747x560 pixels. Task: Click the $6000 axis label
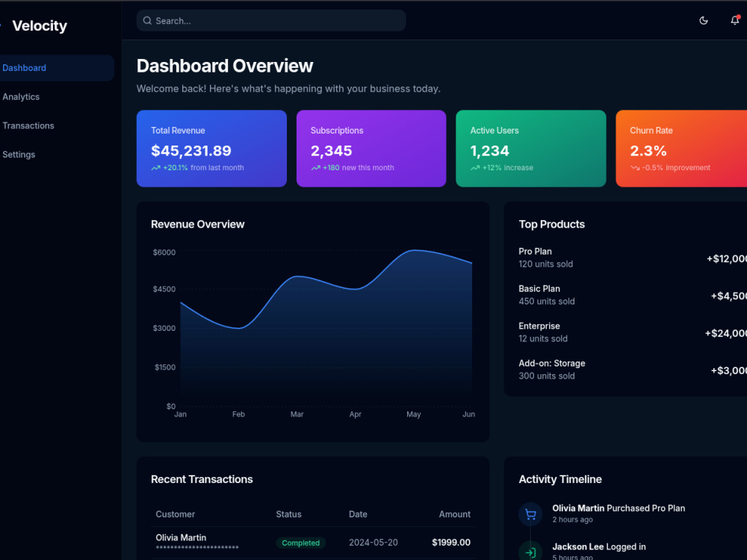164,252
